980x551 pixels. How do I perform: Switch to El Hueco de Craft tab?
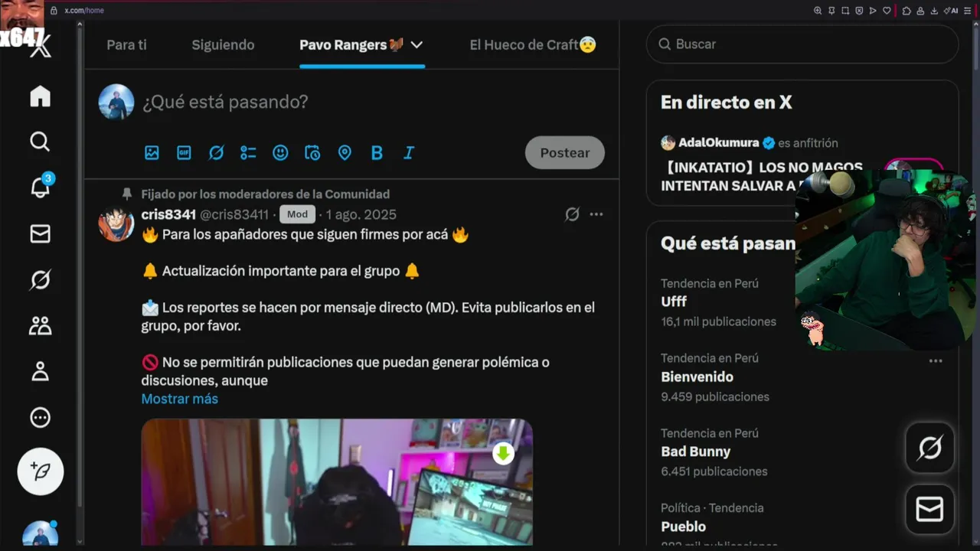click(533, 44)
